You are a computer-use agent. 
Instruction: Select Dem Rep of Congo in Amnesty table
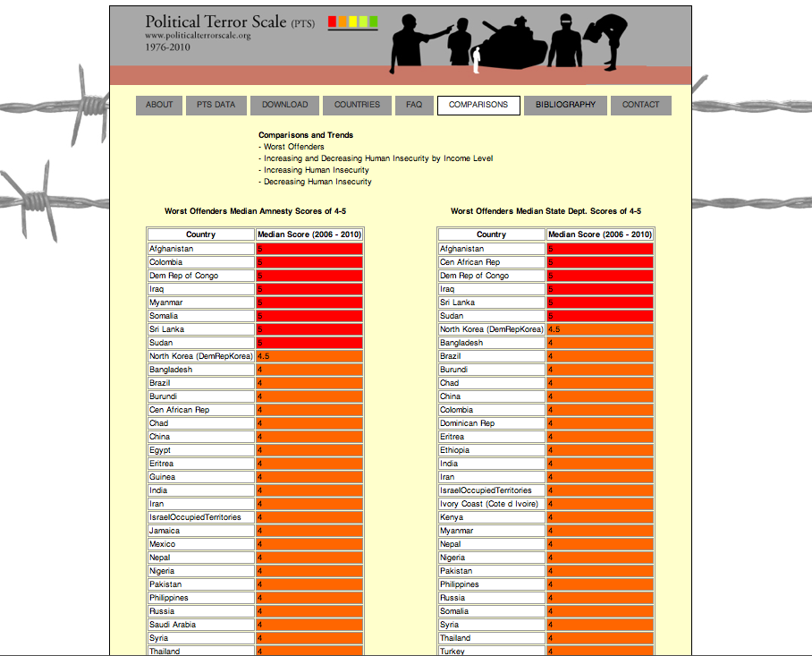click(x=201, y=276)
